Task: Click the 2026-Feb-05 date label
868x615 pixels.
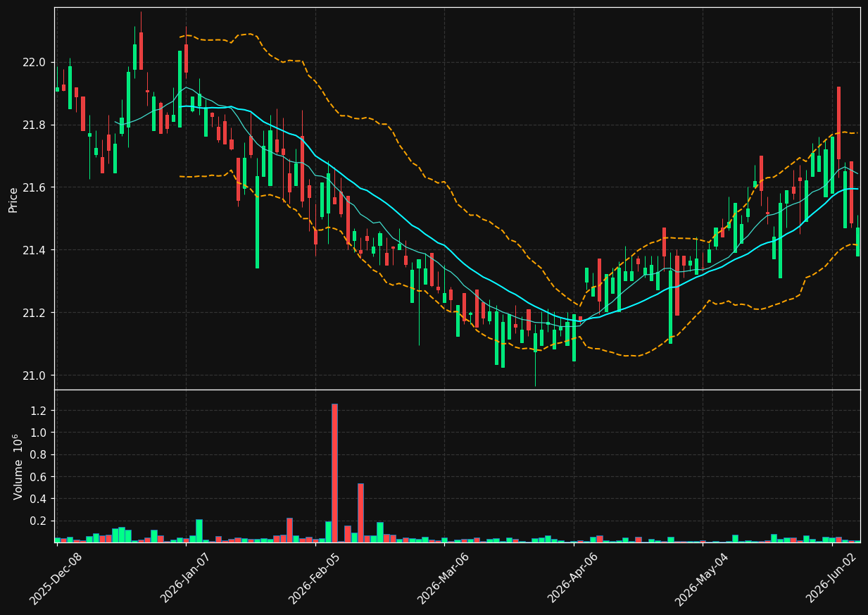Action: [x=315, y=578]
